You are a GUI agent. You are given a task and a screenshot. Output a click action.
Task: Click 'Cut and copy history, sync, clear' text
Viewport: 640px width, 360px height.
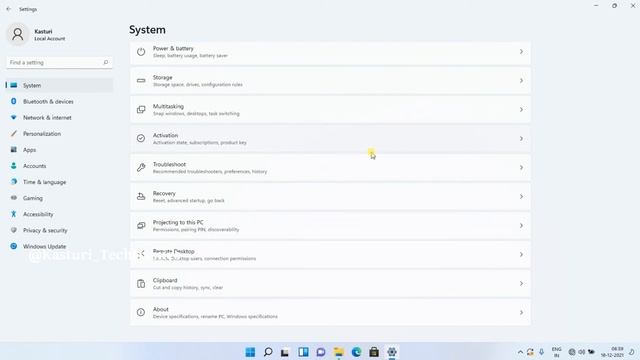point(188,288)
